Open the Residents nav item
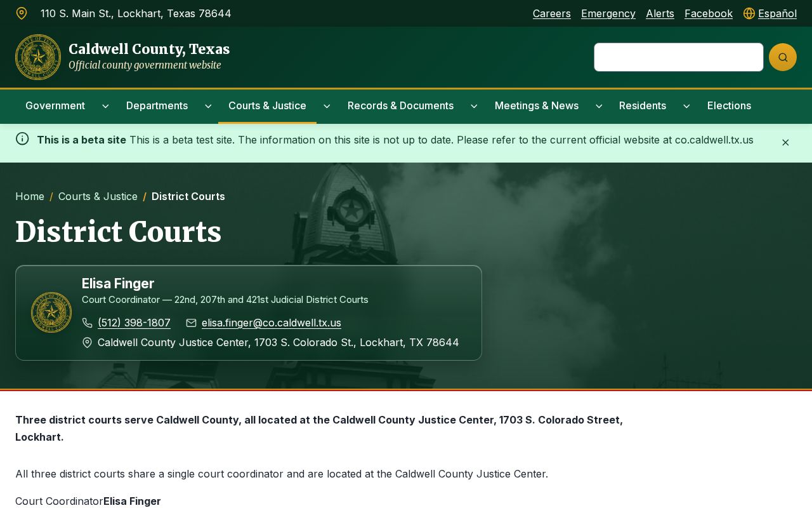The image size is (812, 508). pos(643,105)
